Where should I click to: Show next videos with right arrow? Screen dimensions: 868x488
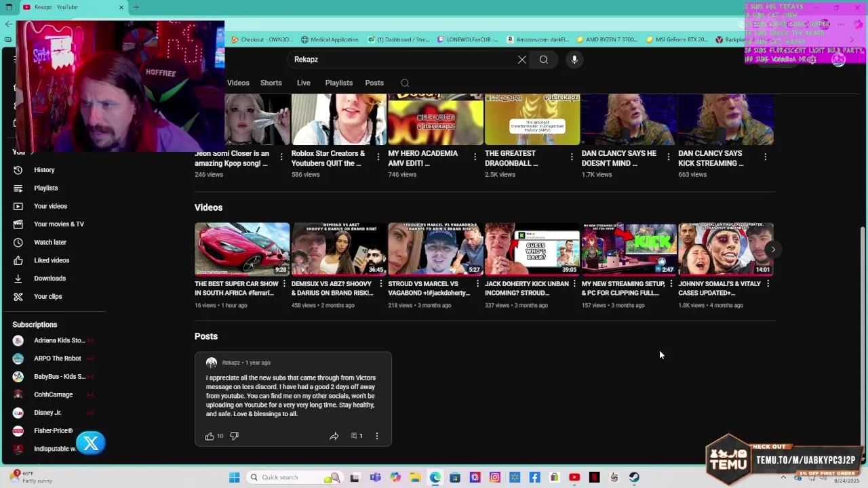click(x=773, y=249)
